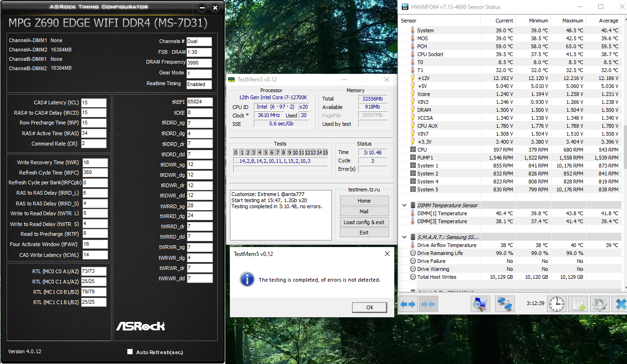Click the HWiNFO elapsed time '3:12:39'

535,303
